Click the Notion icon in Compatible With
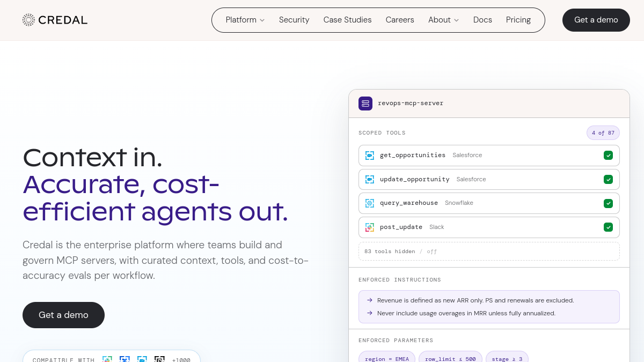The width and height of the screenshot is (644, 362). 159,360
